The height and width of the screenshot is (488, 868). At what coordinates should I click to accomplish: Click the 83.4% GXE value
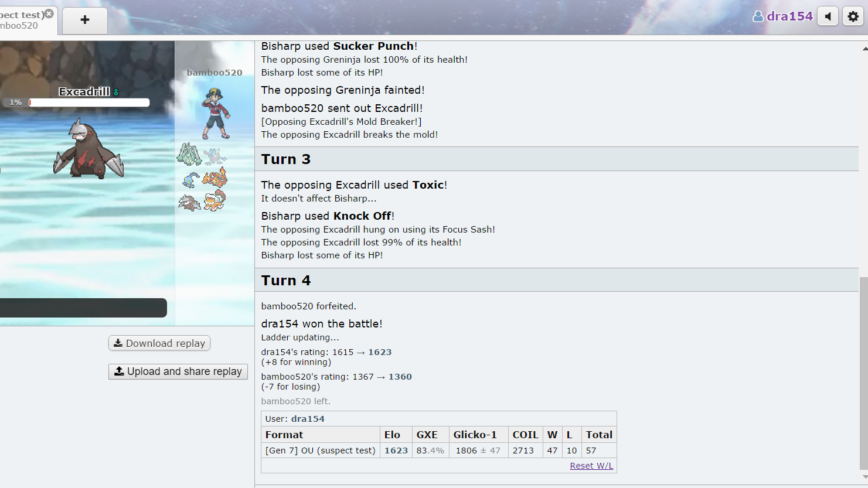[431, 451]
